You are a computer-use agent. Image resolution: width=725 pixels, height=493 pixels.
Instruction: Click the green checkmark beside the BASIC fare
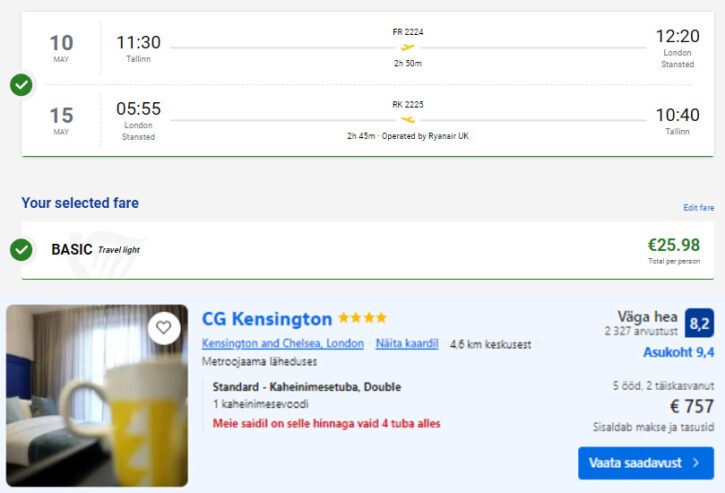(21, 249)
